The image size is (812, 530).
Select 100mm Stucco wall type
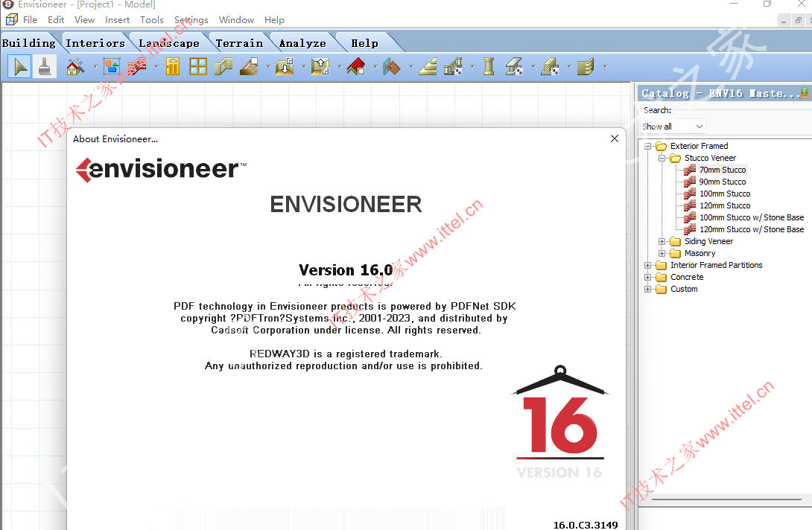[x=725, y=194]
